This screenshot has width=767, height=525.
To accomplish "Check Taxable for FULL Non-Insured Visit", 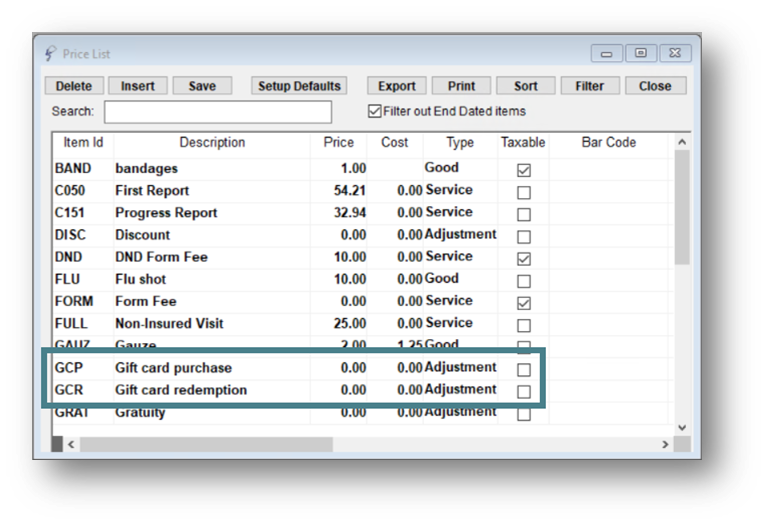I will coord(524,325).
